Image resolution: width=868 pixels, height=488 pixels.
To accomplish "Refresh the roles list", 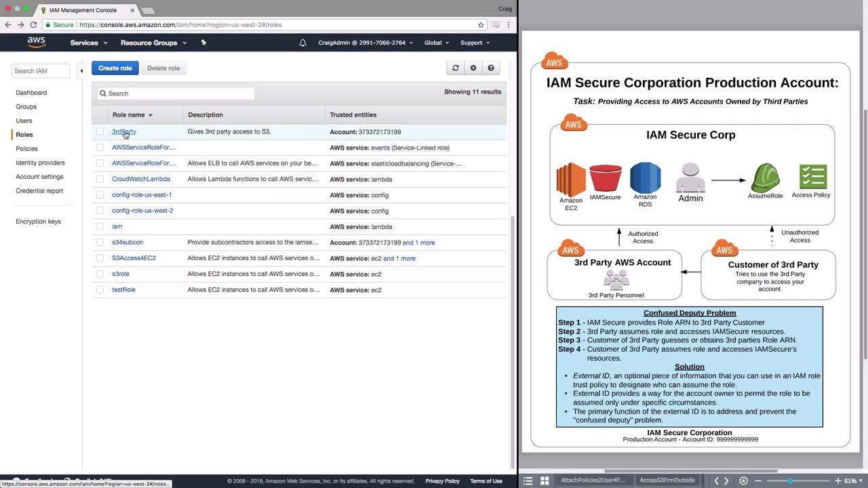I will point(456,68).
